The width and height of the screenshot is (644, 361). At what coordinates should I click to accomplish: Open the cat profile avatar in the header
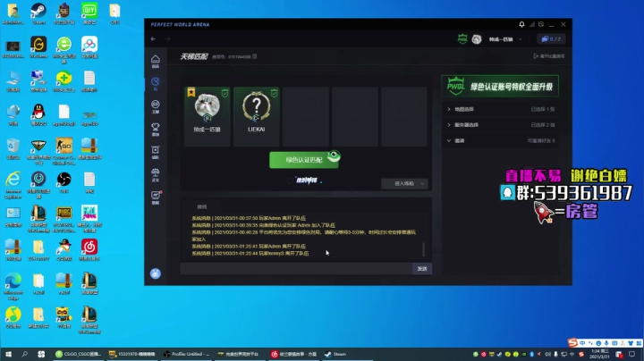pos(477,39)
